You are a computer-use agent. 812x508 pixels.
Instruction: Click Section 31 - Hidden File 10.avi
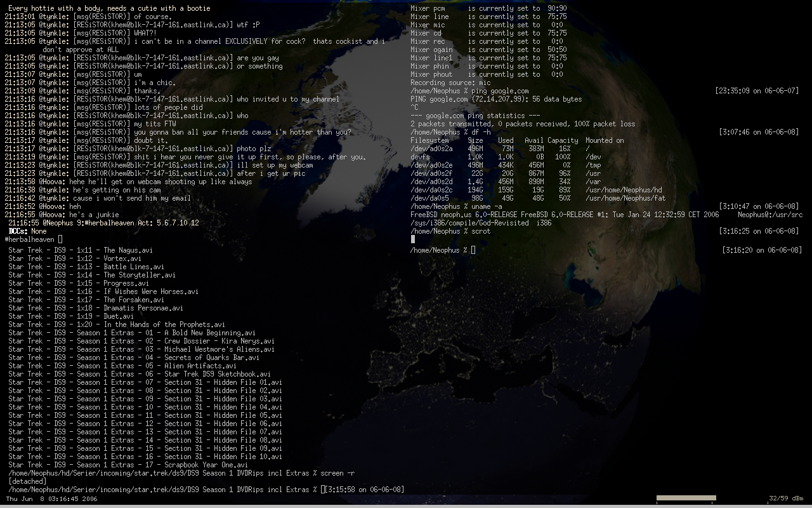pyautogui.click(x=145, y=457)
